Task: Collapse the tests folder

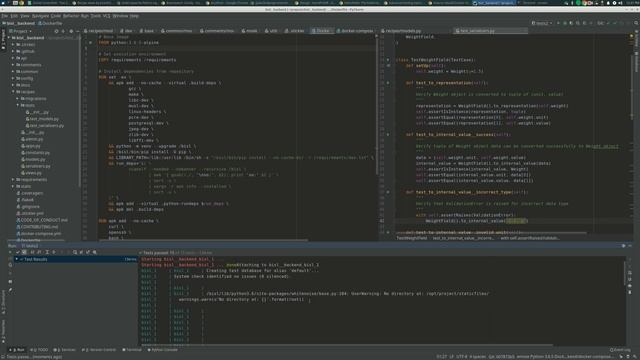Action: (18, 105)
